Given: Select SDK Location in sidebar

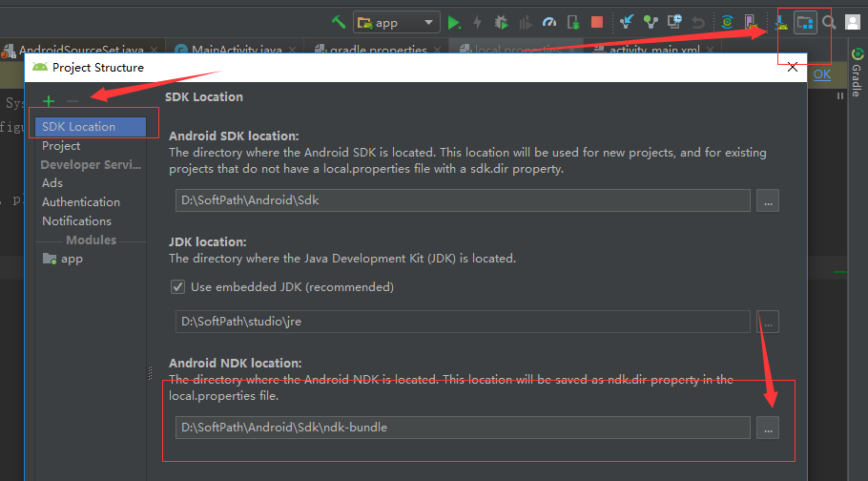Looking at the screenshot, I should pyautogui.click(x=91, y=127).
